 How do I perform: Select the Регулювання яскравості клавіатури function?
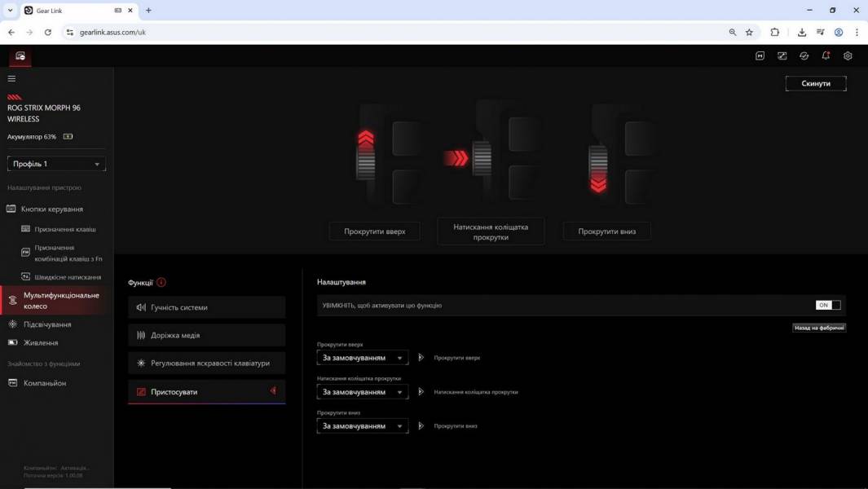tap(206, 363)
